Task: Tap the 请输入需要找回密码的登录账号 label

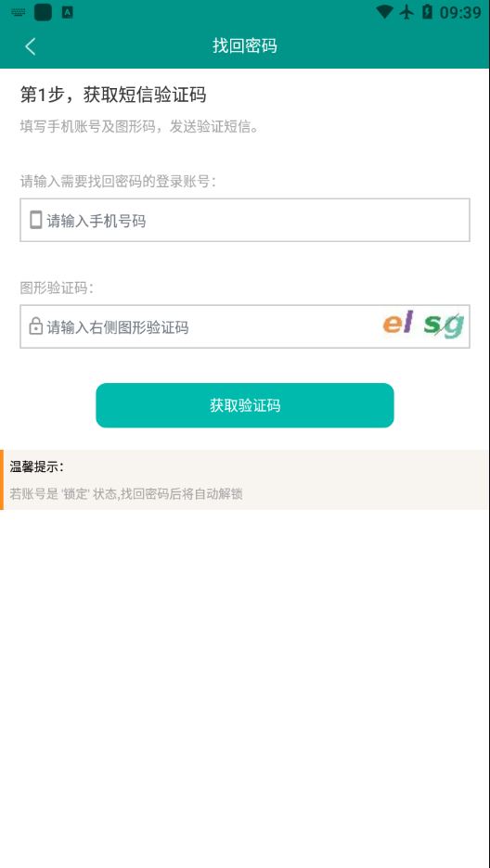Action: point(118,181)
